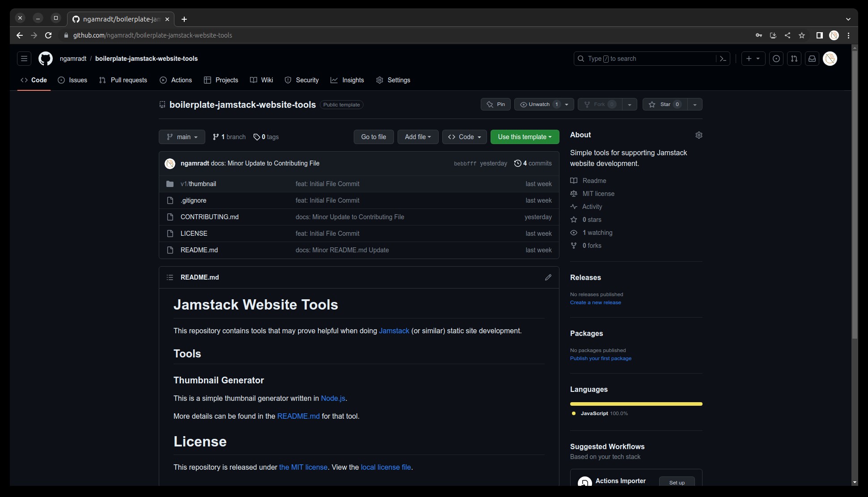Expand the Code clone dropdown
The height and width of the screenshot is (497, 868).
464,137
